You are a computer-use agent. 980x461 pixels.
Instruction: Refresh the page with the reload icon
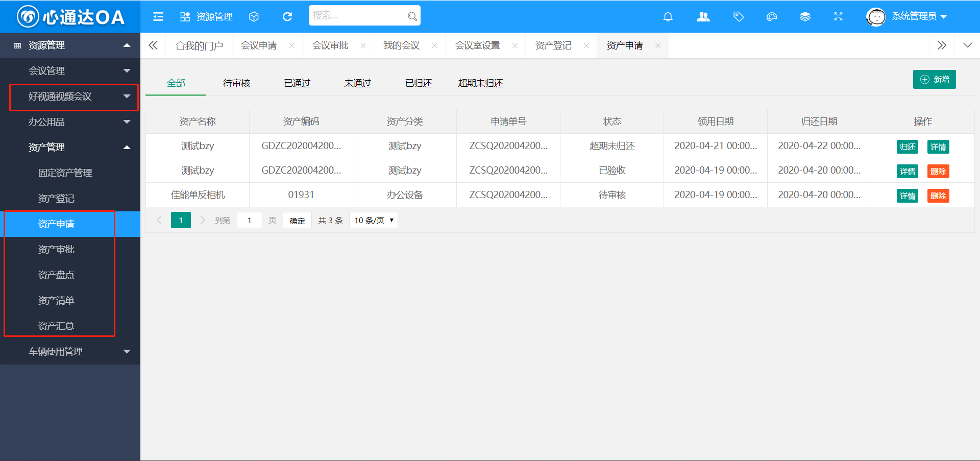287,17
